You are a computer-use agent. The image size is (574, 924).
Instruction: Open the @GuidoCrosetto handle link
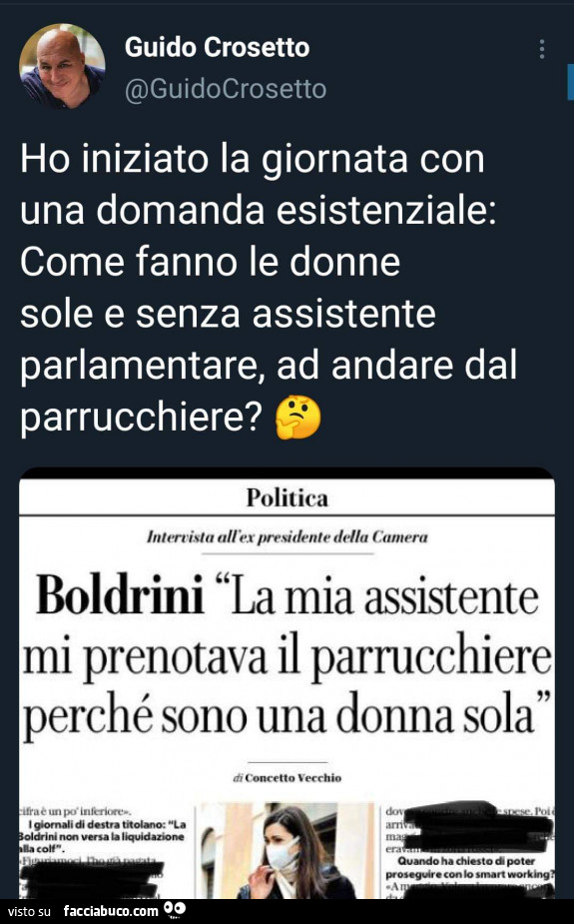226,89
